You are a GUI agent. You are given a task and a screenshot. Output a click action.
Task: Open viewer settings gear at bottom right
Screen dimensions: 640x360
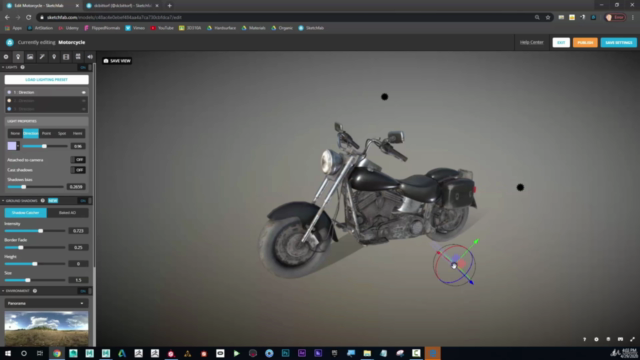pyautogui.click(x=596, y=339)
